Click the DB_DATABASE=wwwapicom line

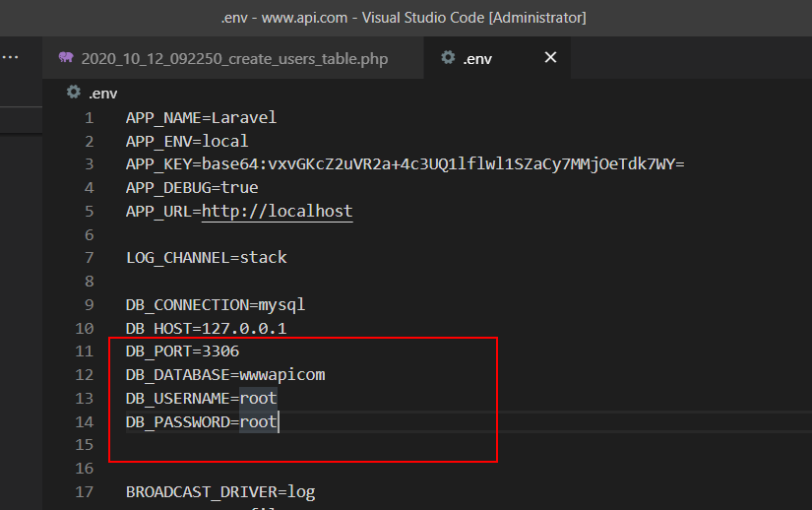[225, 374]
